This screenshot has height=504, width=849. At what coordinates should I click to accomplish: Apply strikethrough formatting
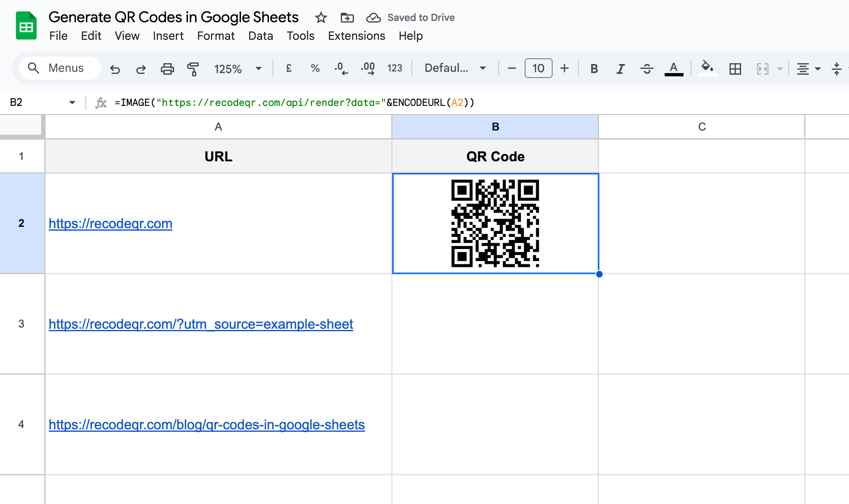tap(647, 69)
